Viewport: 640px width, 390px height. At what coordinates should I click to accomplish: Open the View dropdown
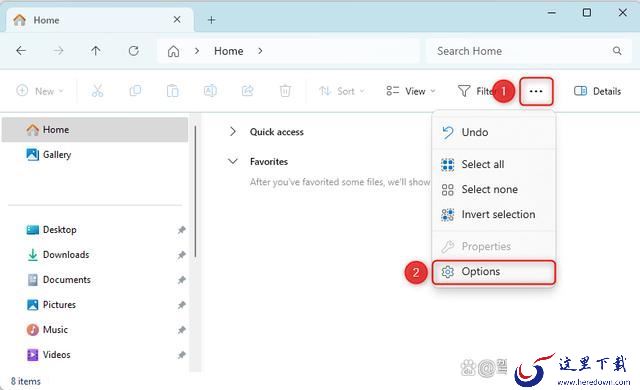pyautogui.click(x=411, y=91)
